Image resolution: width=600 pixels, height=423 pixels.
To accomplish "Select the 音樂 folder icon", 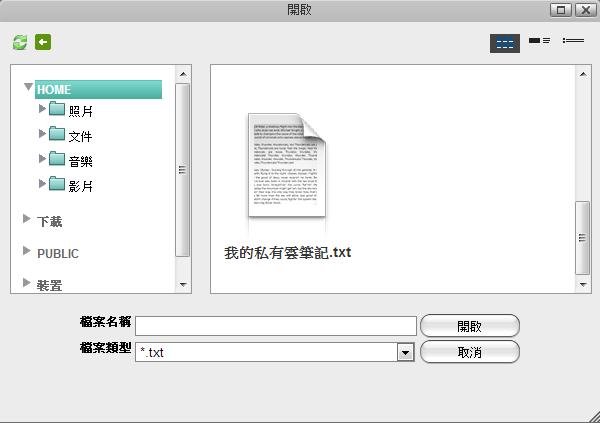I will 56,159.
